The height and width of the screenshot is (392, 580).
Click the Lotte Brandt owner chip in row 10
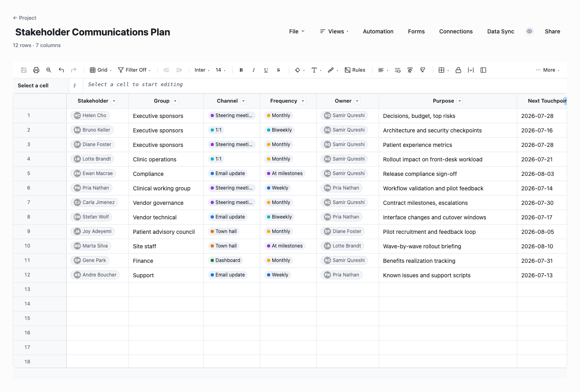click(x=343, y=246)
